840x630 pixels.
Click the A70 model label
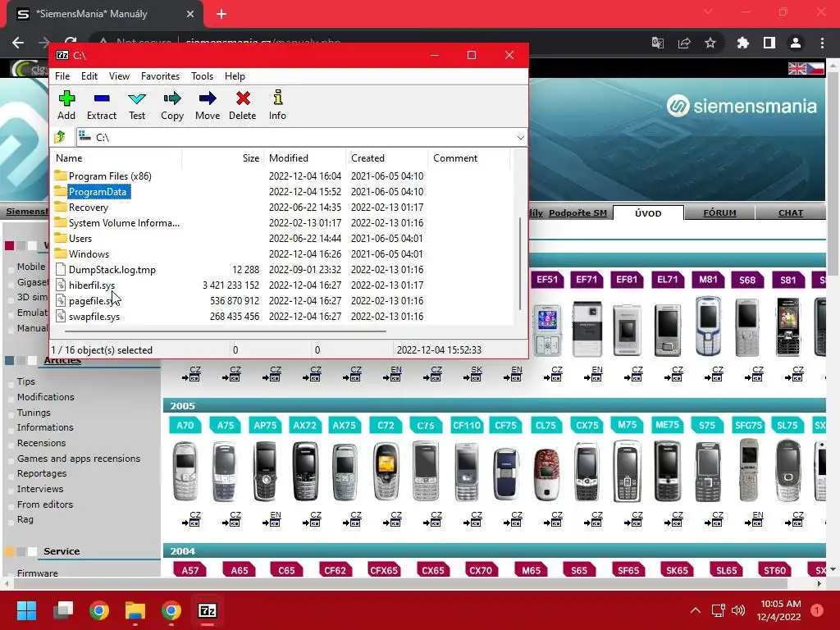(185, 426)
